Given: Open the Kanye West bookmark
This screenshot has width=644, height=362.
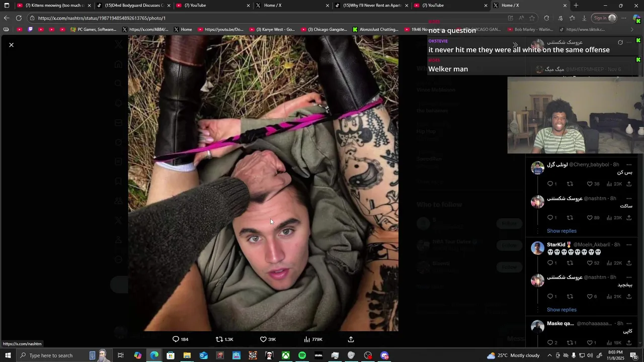Looking at the screenshot, I should point(271,30).
